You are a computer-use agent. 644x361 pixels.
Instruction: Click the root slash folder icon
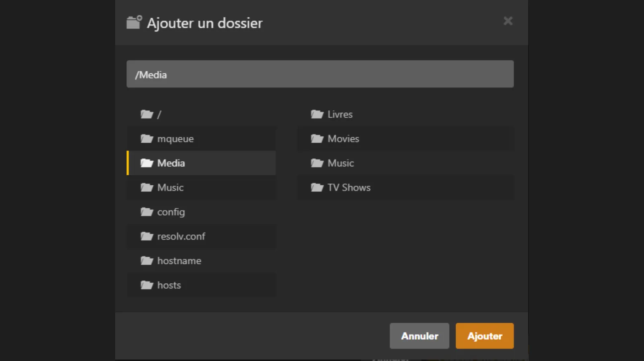(147, 114)
